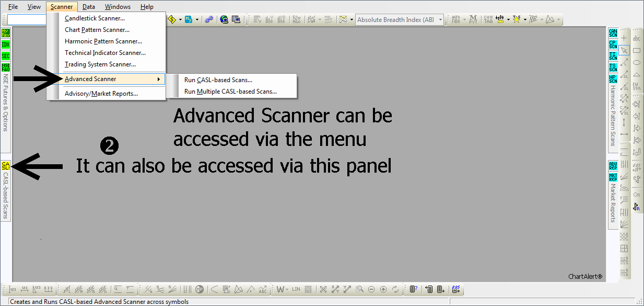The width and height of the screenshot is (644, 306).
Task: Open the Data menu
Action: pos(89,7)
